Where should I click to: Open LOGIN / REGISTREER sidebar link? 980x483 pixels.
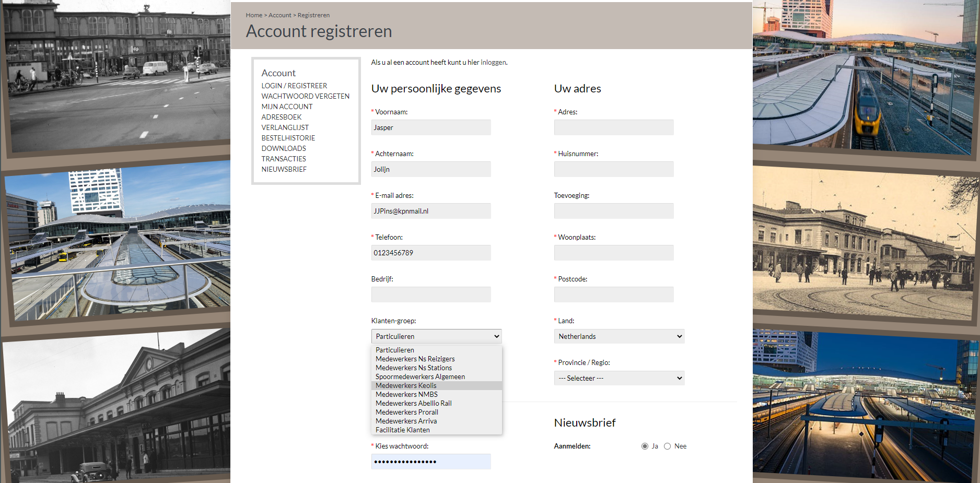click(294, 86)
